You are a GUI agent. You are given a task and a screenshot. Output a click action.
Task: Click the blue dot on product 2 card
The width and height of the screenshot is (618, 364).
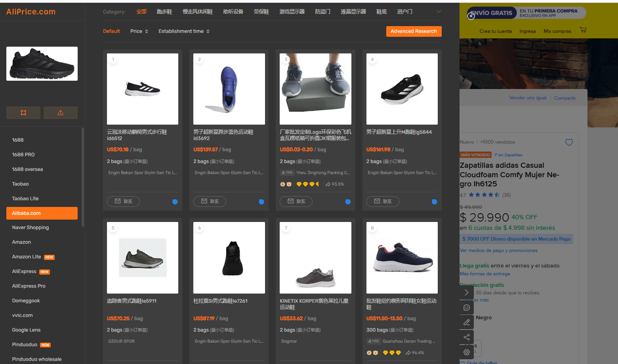coord(261,202)
